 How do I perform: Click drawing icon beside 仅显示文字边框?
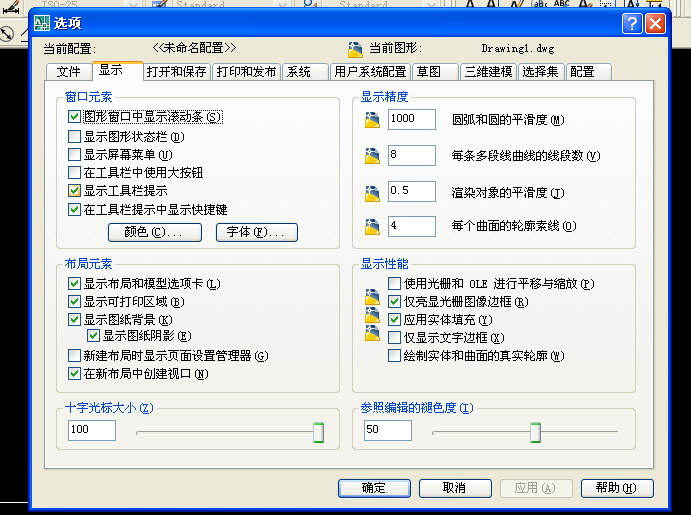click(x=372, y=333)
